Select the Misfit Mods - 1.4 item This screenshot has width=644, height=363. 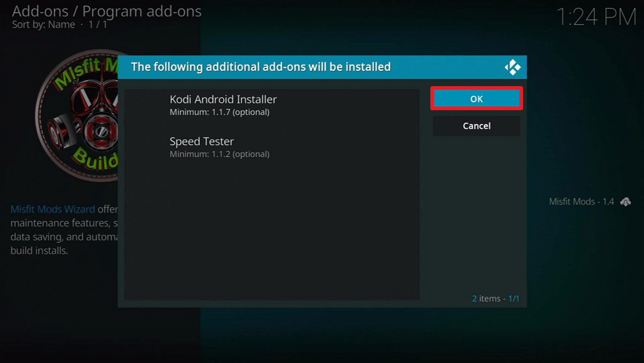point(581,202)
